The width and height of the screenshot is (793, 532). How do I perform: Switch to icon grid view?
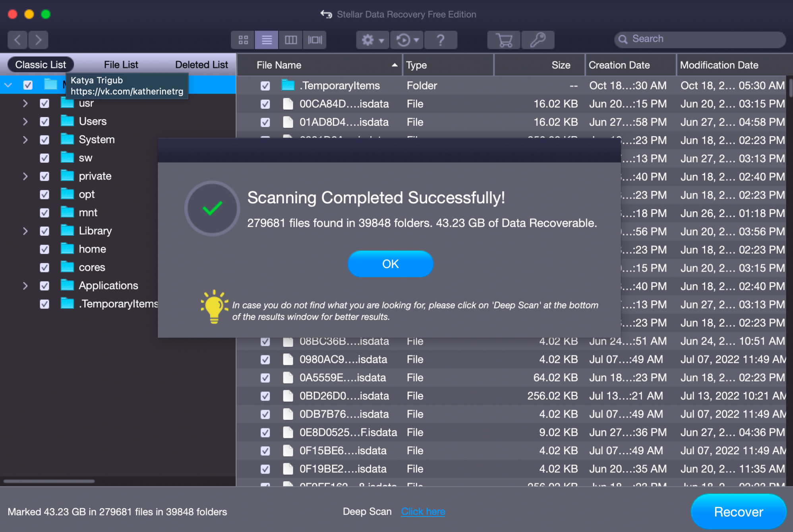pos(243,40)
